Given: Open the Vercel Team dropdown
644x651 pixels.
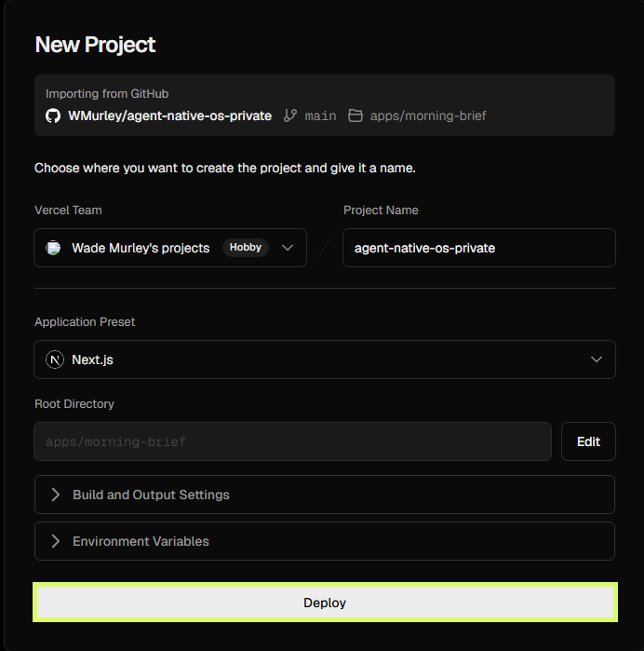Looking at the screenshot, I should pos(170,248).
